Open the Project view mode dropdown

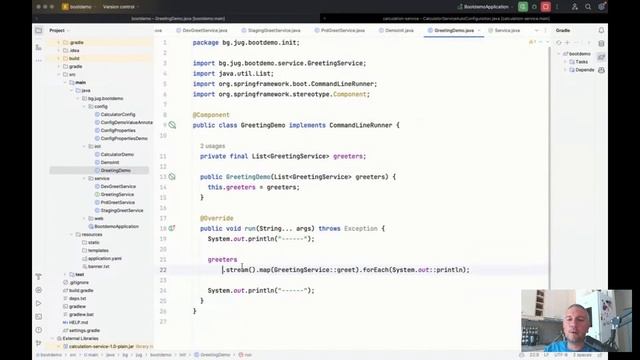point(60,31)
